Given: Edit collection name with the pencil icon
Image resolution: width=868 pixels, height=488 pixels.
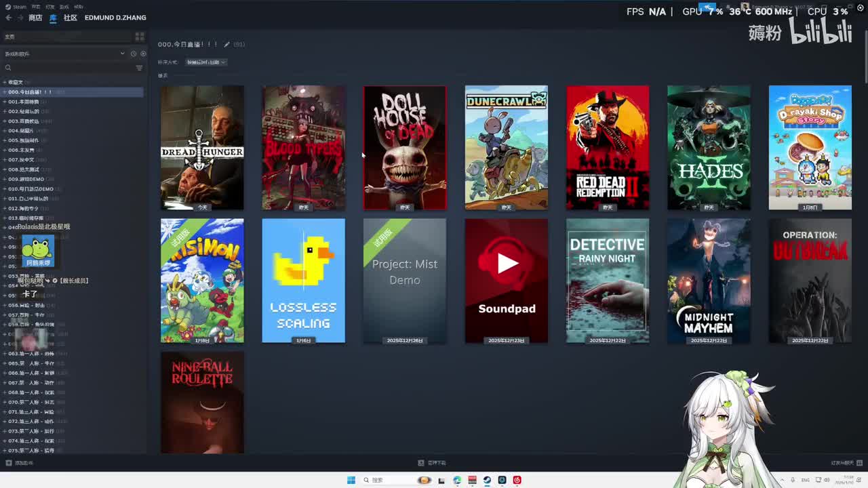Looking at the screenshot, I should coord(226,44).
